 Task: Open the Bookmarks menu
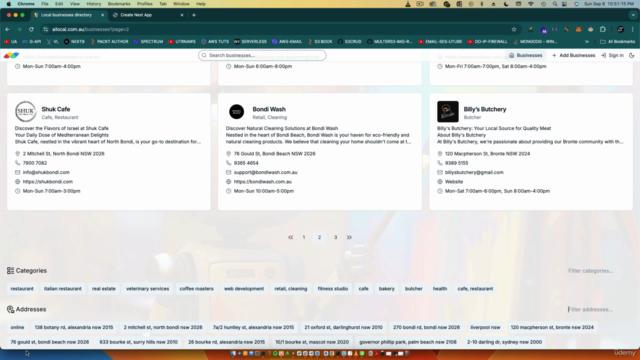point(119,4)
